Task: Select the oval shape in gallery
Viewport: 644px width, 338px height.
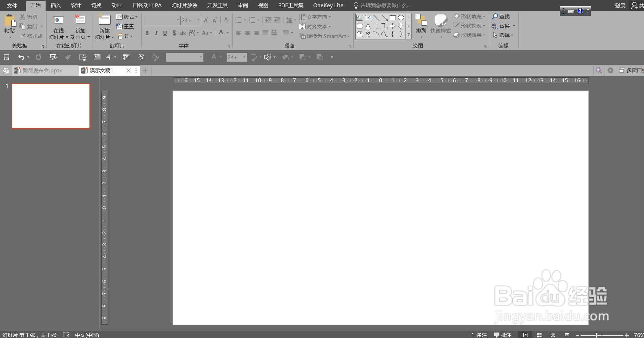Action: click(401, 18)
